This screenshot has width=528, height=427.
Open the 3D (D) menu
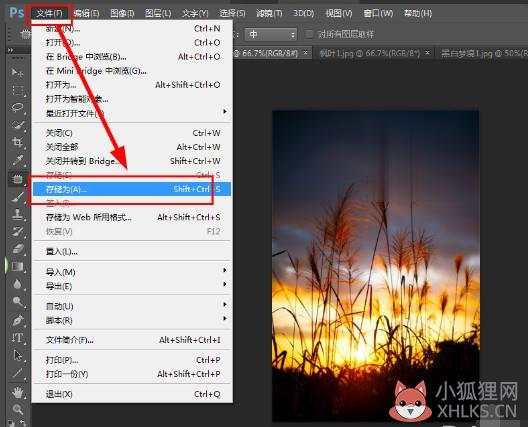303,13
